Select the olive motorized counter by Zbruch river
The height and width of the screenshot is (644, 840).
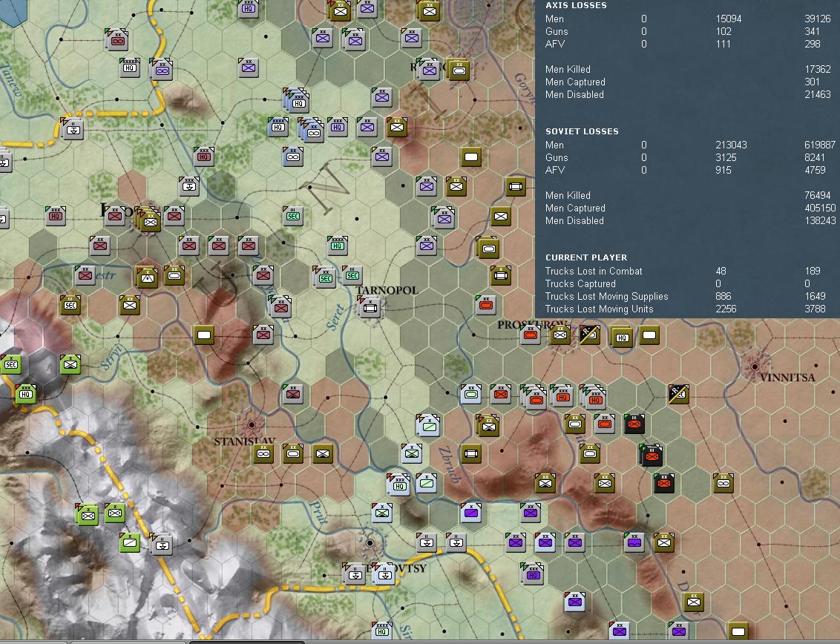471,454
